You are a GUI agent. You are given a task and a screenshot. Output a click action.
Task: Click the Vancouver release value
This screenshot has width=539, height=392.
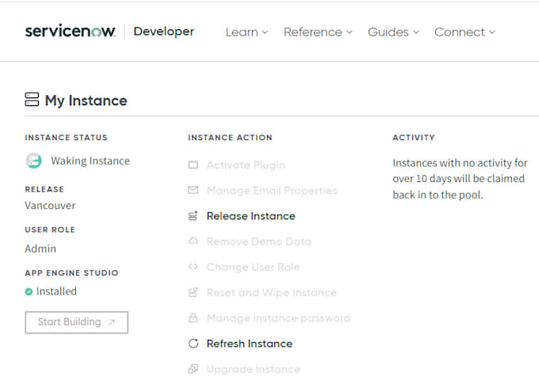pyautogui.click(x=50, y=205)
